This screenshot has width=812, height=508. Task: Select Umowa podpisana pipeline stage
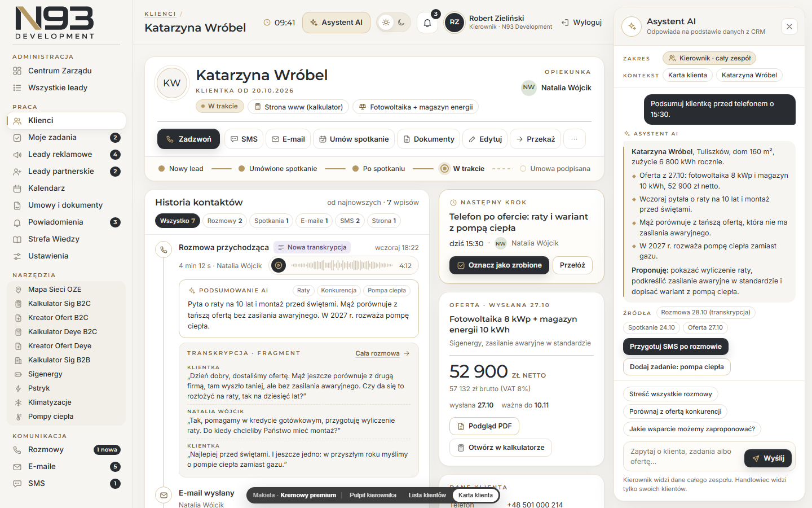[x=555, y=169]
